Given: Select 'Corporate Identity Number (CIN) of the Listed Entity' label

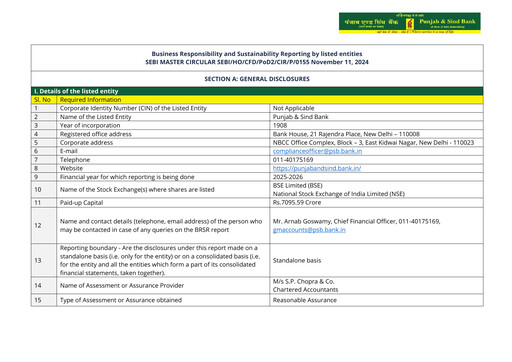Looking at the screenshot, I should (133, 108).
